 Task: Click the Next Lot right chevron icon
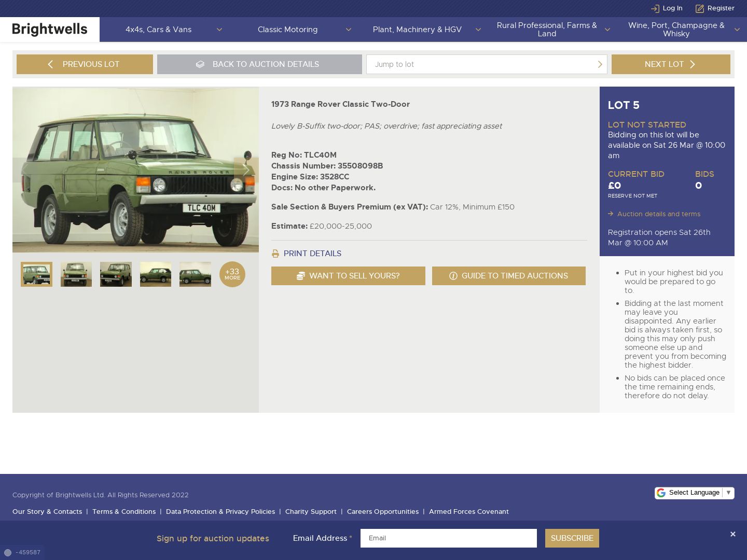(x=692, y=64)
